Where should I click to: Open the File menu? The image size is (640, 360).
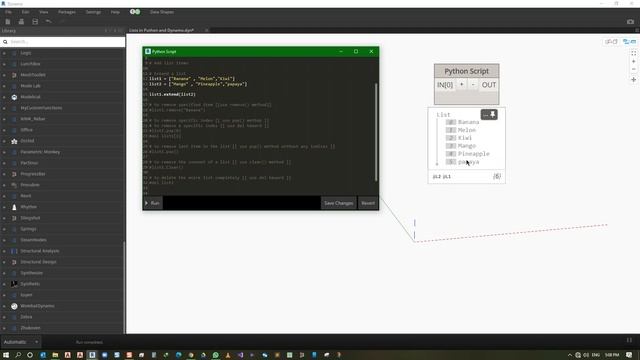tap(8, 12)
